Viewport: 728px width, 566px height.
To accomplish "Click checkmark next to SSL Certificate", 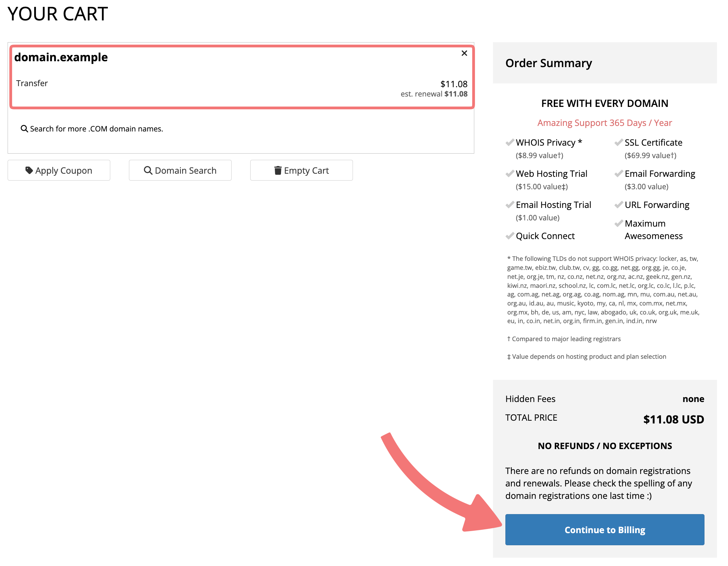I will point(618,143).
